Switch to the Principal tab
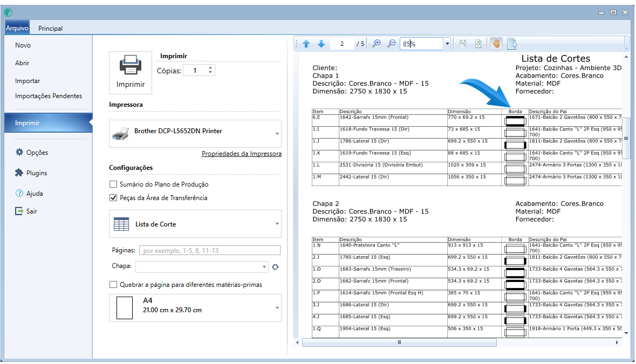 pos(50,29)
